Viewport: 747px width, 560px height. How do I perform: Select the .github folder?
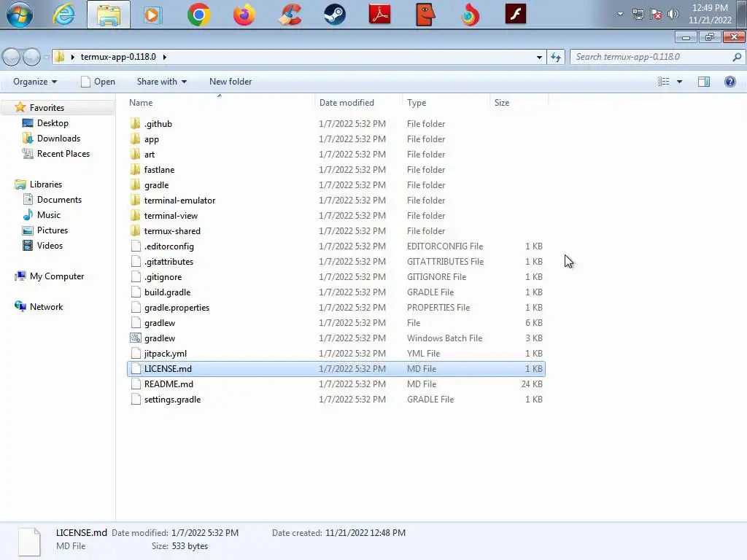coord(336,124)
